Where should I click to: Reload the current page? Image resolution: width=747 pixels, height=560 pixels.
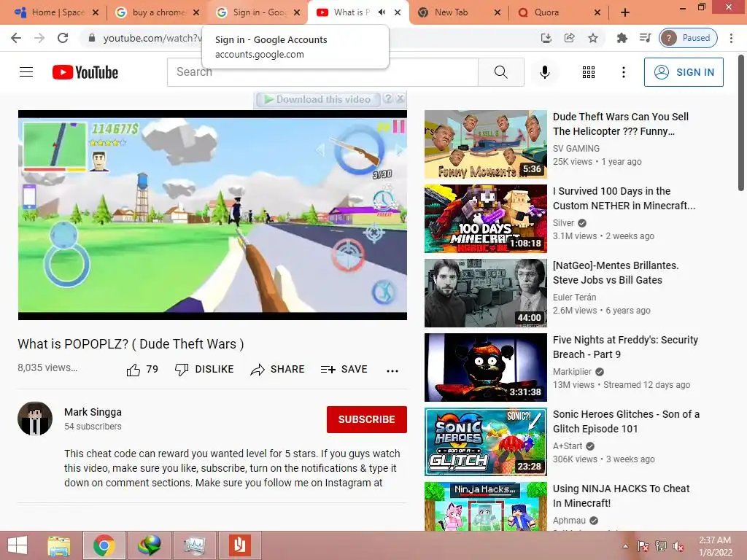click(63, 38)
